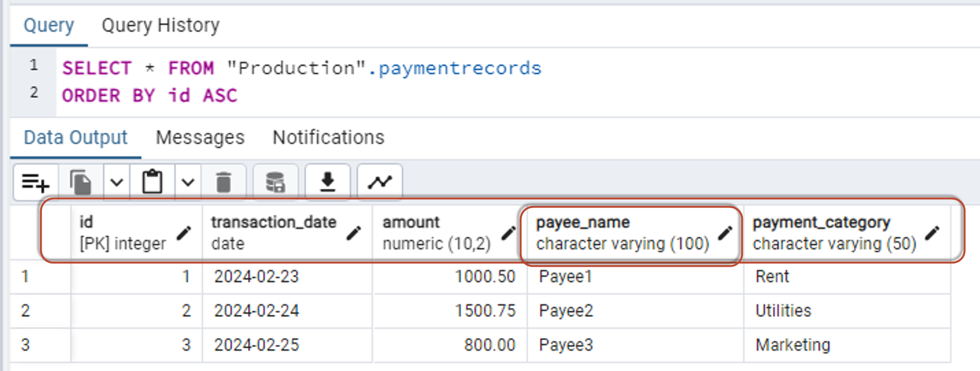This screenshot has height=371, width=980.
Task: Open the Graph Visualiser icon
Action: point(380,183)
